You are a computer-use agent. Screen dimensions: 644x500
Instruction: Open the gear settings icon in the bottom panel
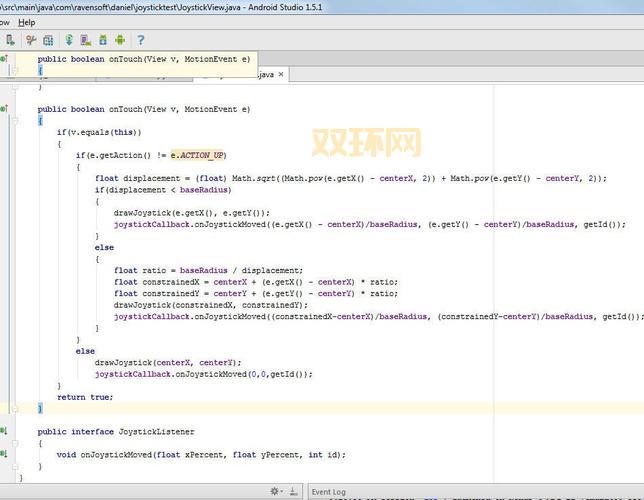pos(275,492)
